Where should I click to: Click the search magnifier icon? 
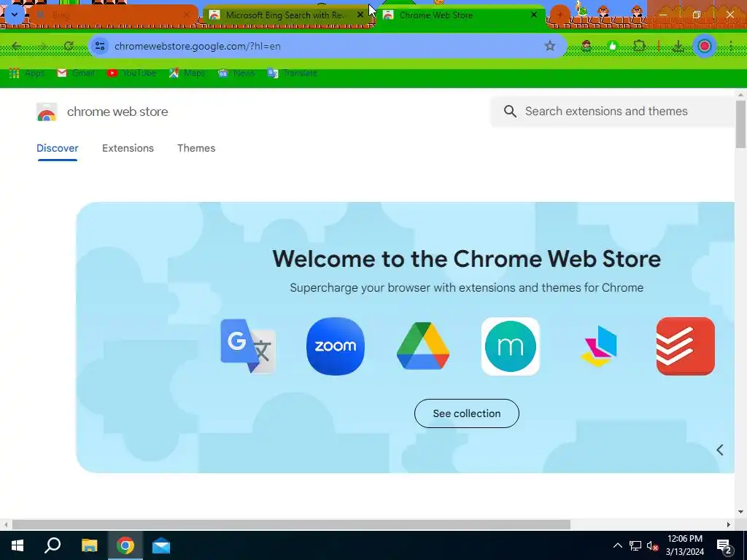tap(510, 112)
